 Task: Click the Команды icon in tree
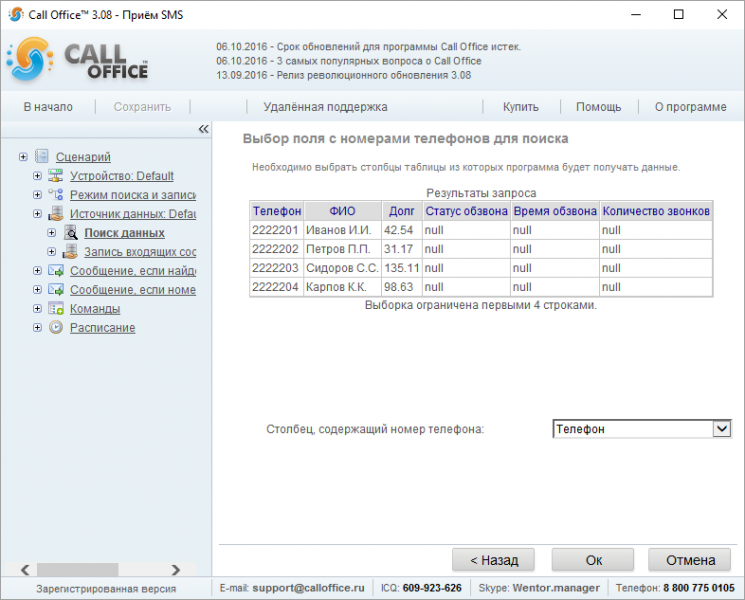click(x=56, y=308)
